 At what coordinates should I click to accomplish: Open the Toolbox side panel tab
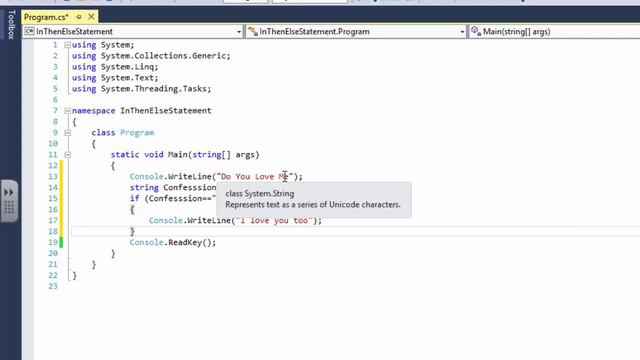point(11,24)
